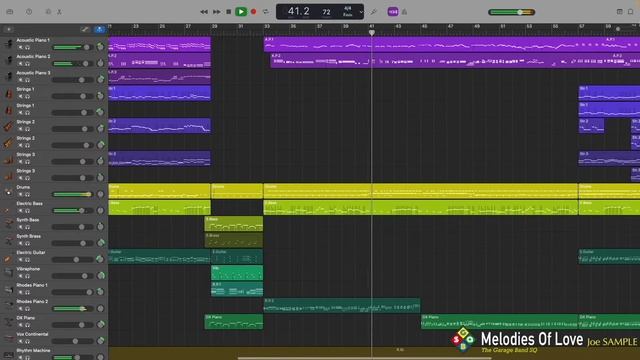The height and width of the screenshot is (360, 640).
Task: Select the Synth Bass region
Action: [234, 224]
